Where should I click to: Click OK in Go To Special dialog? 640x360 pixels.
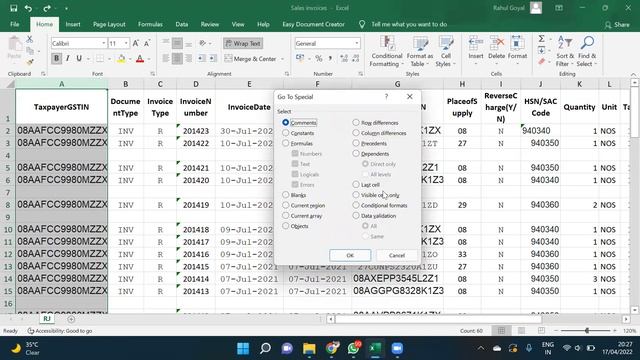(350, 255)
